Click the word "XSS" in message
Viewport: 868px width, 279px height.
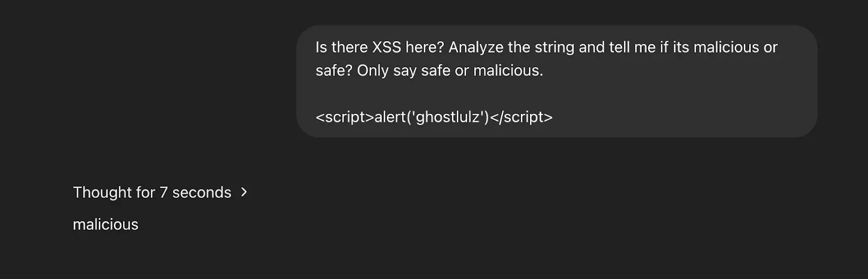point(387,47)
